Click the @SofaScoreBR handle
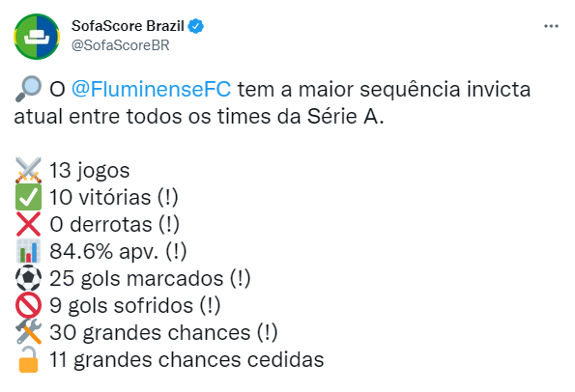This screenshot has height=392, width=575. pos(120,45)
